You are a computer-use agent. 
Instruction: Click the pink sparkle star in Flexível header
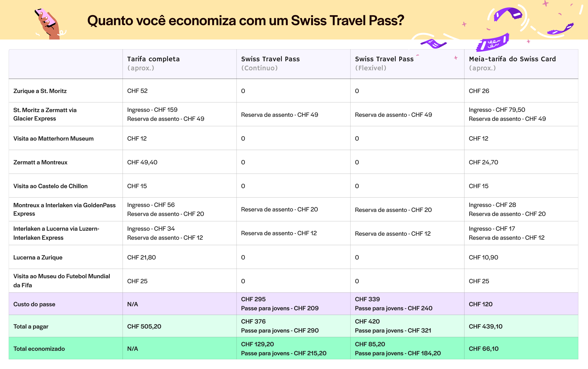point(456,58)
